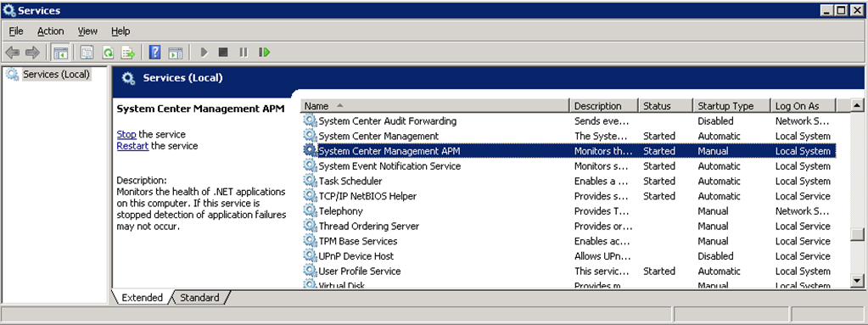Open the blue Help question-mark icon
Viewport: 868px width, 325px height.
tap(155, 53)
